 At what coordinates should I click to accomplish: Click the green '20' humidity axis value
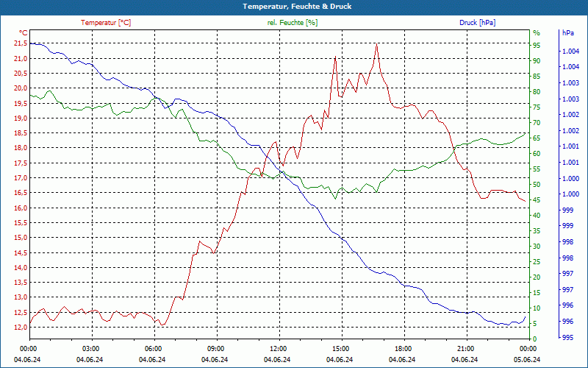(x=537, y=277)
